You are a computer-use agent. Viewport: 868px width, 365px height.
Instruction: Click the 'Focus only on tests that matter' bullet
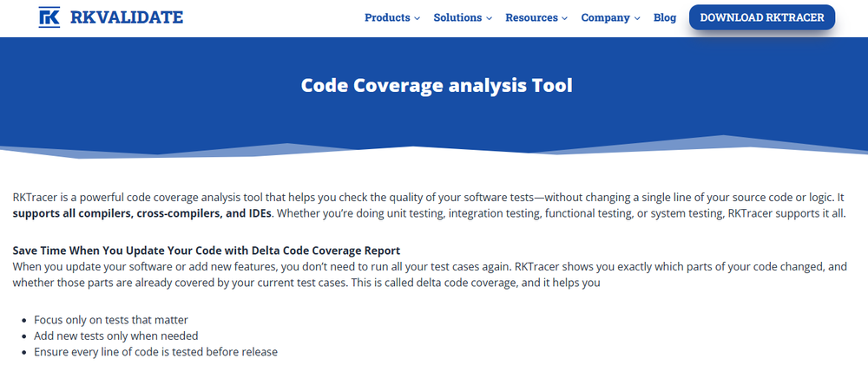[111, 320]
